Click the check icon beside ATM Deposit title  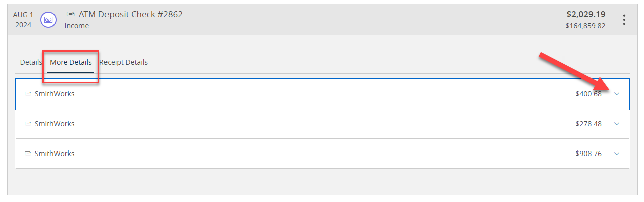[x=70, y=14]
